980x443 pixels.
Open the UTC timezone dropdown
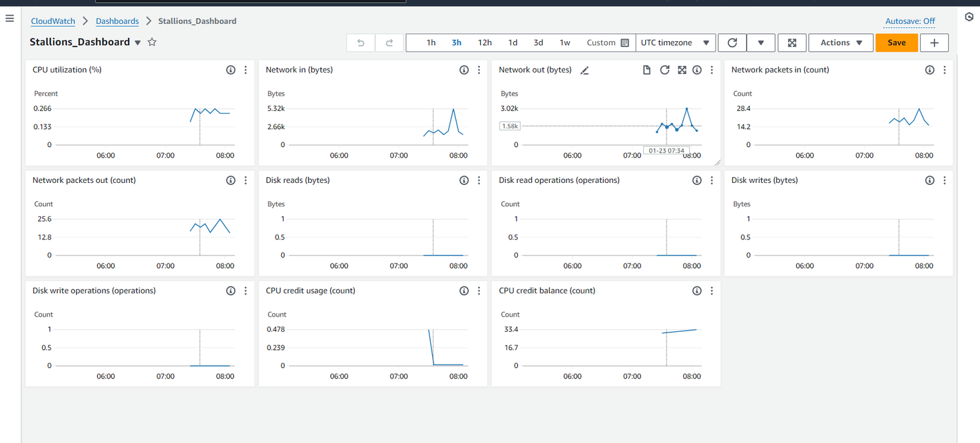point(675,43)
